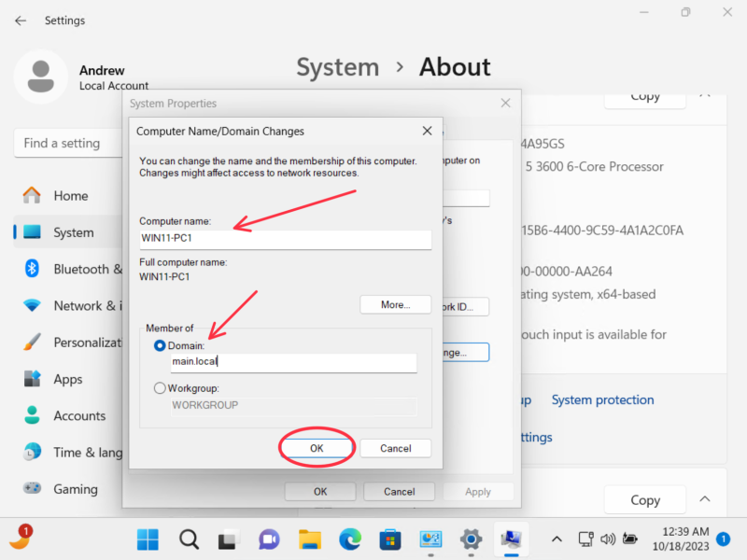Open Home in the Settings sidebar
The image size is (747, 560).
coord(70,195)
